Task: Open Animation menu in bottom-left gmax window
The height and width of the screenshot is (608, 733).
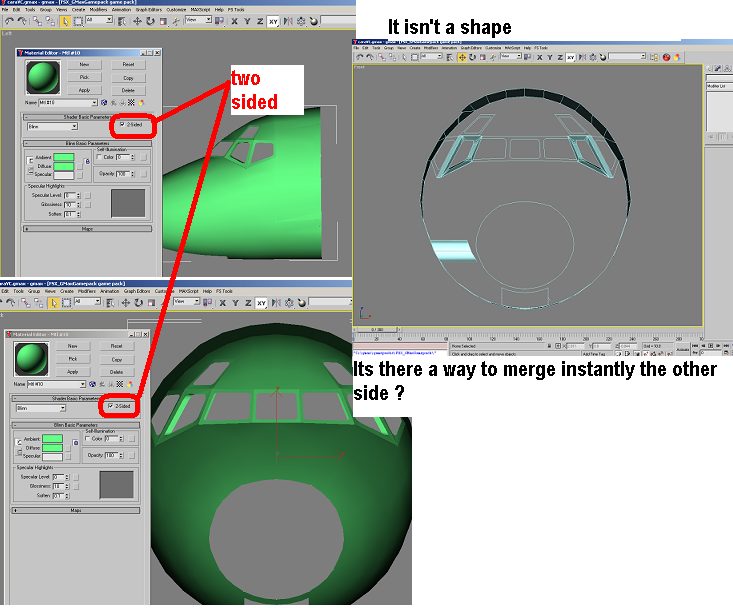Action: (109, 291)
